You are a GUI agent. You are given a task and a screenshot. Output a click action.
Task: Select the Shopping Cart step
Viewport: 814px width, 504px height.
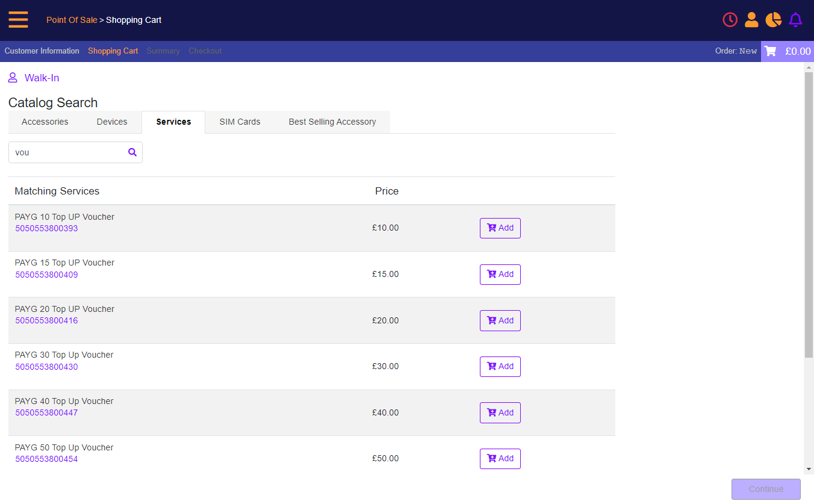pyautogui.click(x=113, y=51)
